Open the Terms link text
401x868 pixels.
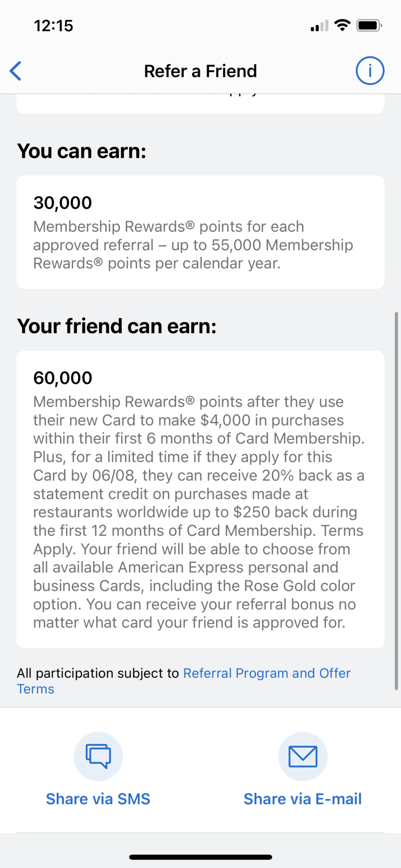coord(36,689)
